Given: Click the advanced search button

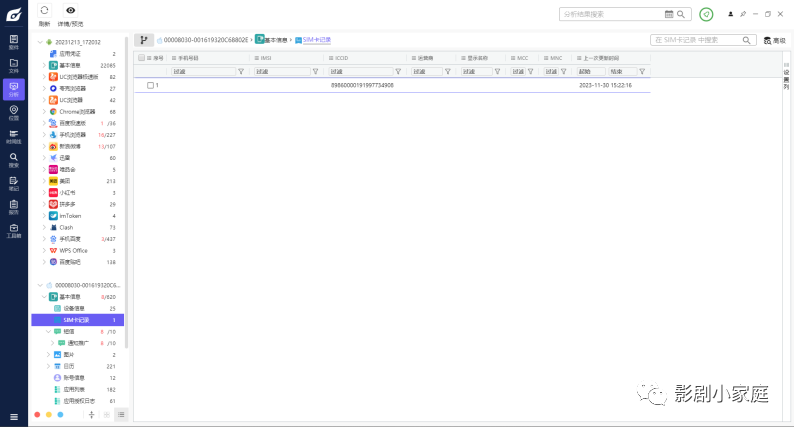Looking at the screenshot, I should click(775, 40).
